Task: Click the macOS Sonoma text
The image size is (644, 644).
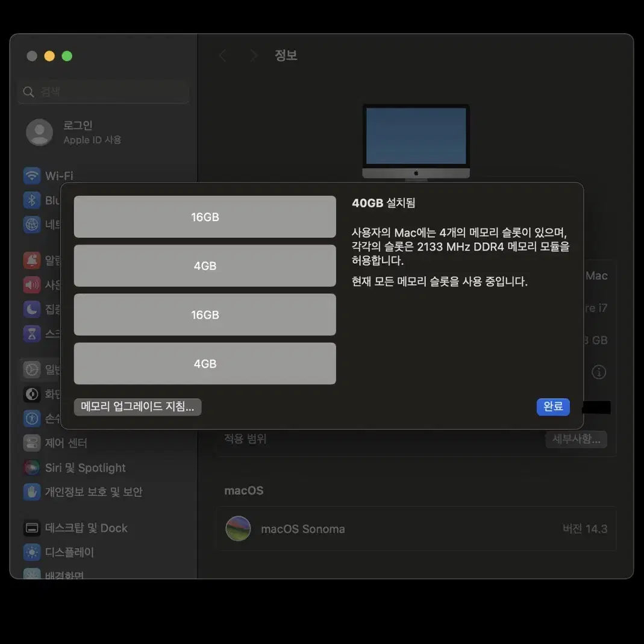Action: pos(303,529)
